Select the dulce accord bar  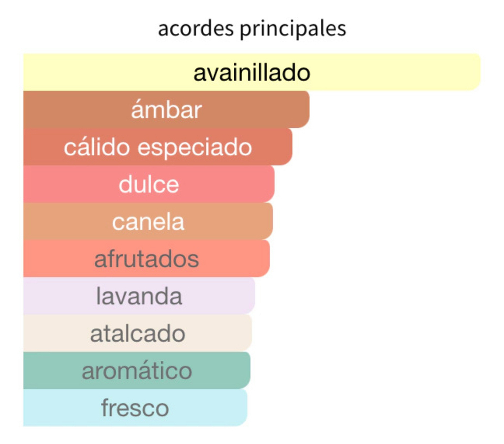coord(149,184)
